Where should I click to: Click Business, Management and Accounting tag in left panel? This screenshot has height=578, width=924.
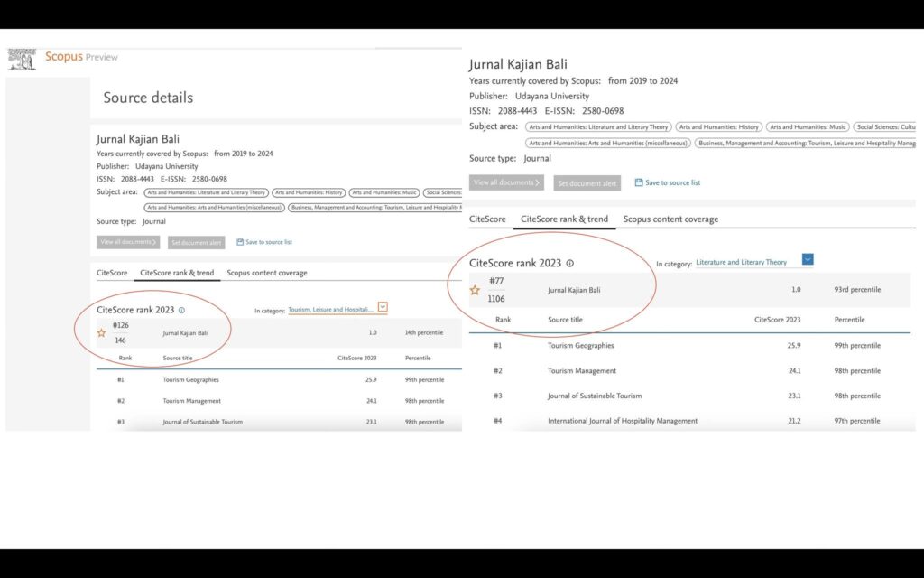click(374, 208)
